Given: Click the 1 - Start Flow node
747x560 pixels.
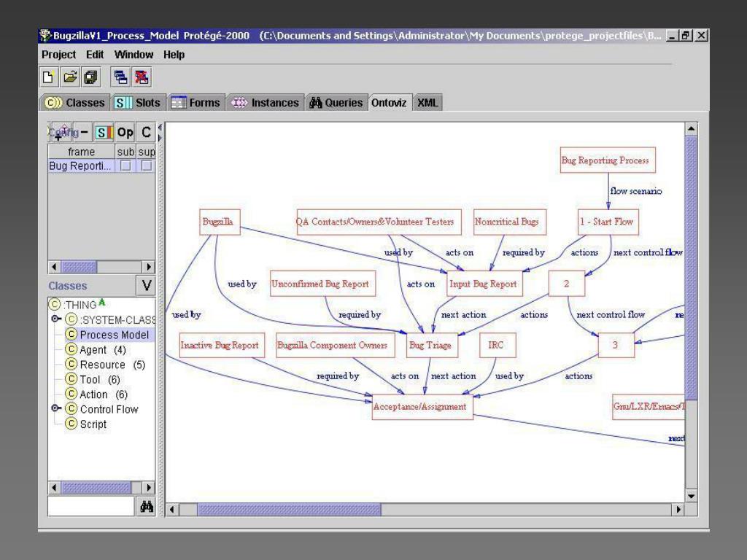Looking at the screenshot, I should pyautogui.click(x=608, y=222).
